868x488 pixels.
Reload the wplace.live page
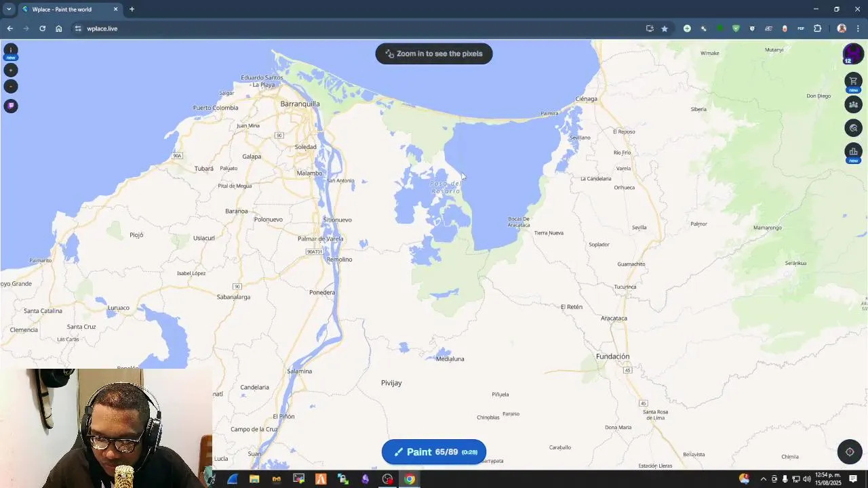pyautogui.click(x=43, y=28)
